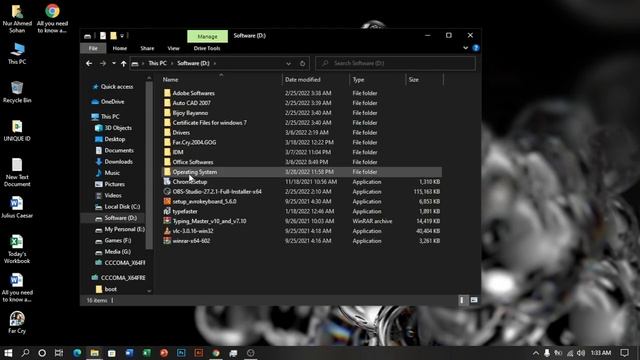Select the Typing_Master WinRAR archive icon
This screenshot has height=360, width=640.
coord(167,221)
